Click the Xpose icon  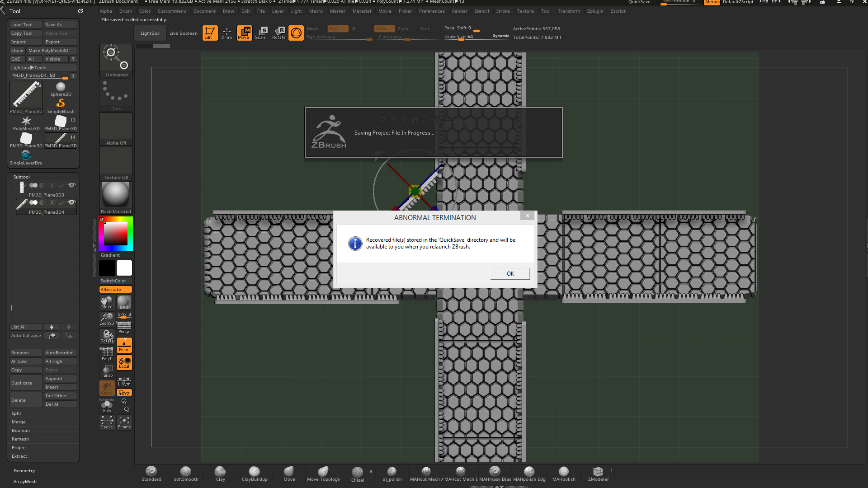pyautogui.click(x=107, y=422)
